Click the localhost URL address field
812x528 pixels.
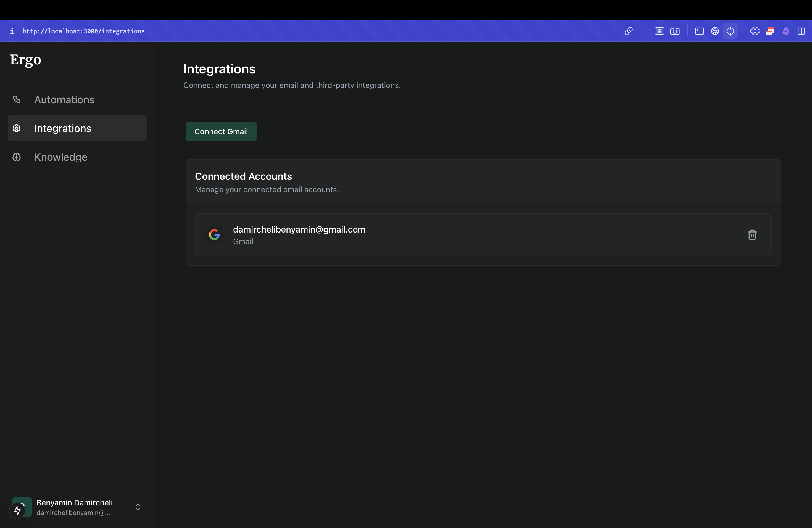[x=84, y=31]
